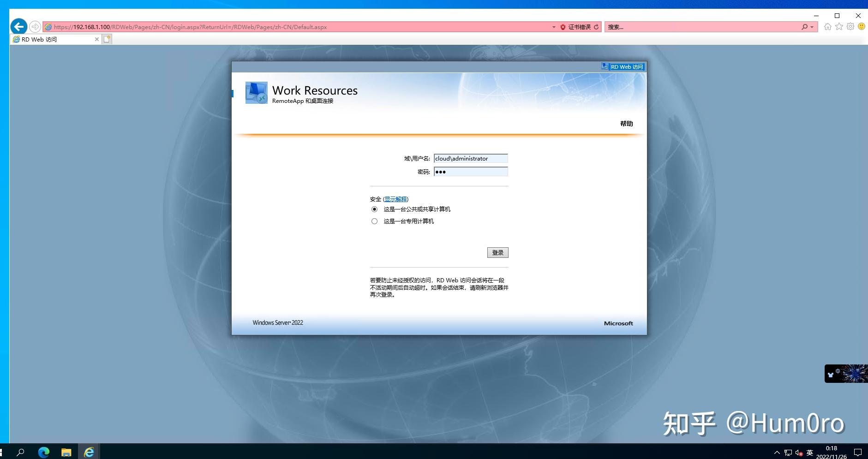Open the 显示解释 security explanation link
Image resolution: width=868 pixels, height=459 pixels.
396,199
